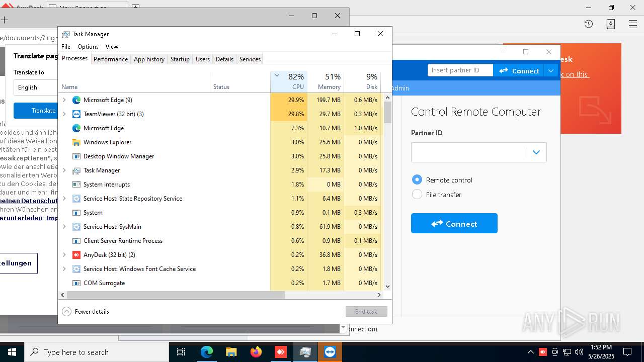This screenshot has width=644, height=362.
Task: Click the System interrupts process icon
Action: 76,185
